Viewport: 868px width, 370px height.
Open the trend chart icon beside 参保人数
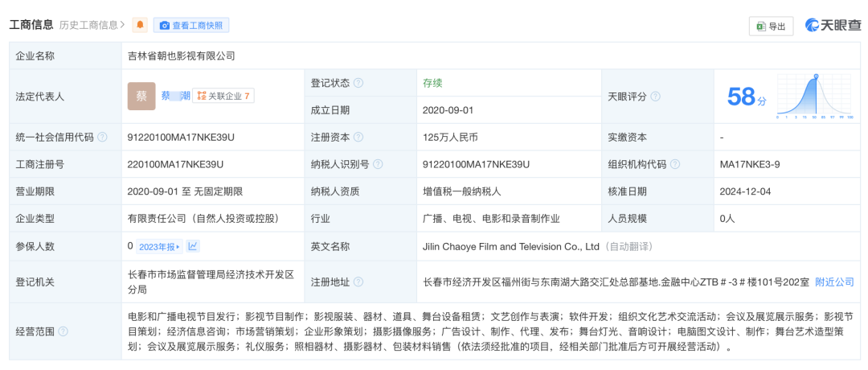(194, 247)
